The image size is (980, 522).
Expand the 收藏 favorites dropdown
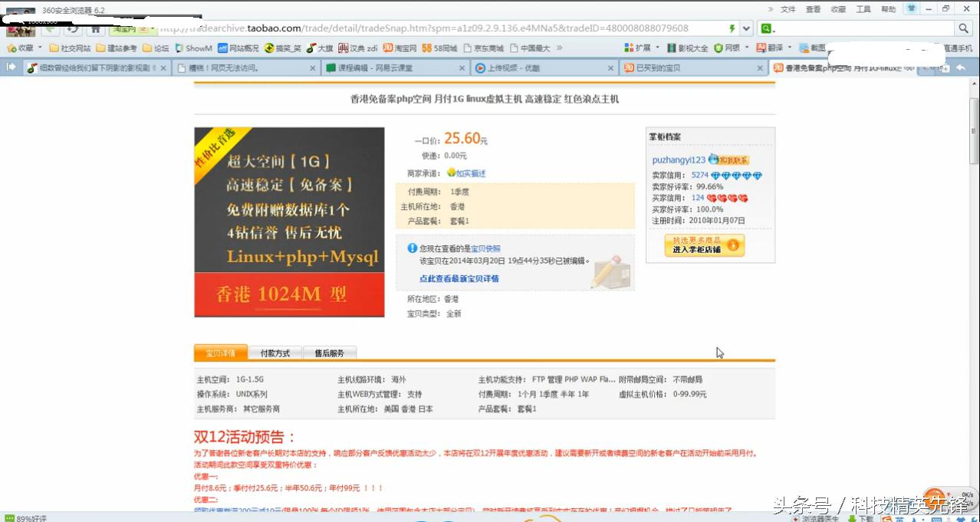[39, 47]
